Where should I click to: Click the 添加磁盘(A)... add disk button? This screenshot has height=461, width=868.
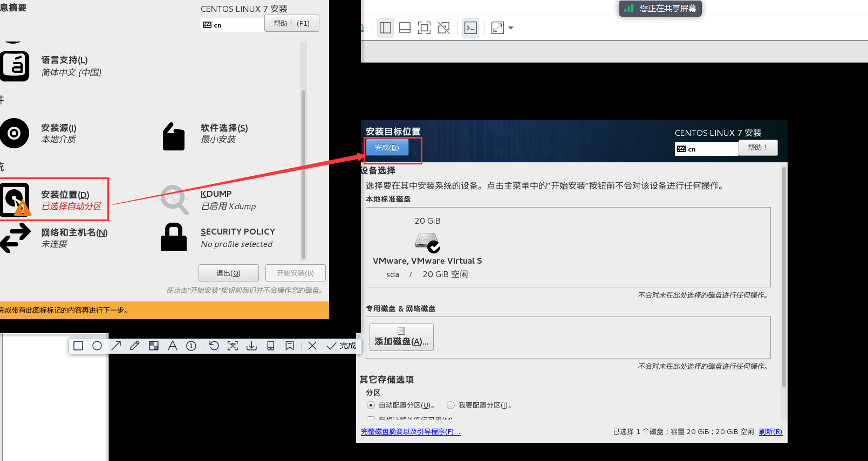pyautogui.click(x=401, y=337)
